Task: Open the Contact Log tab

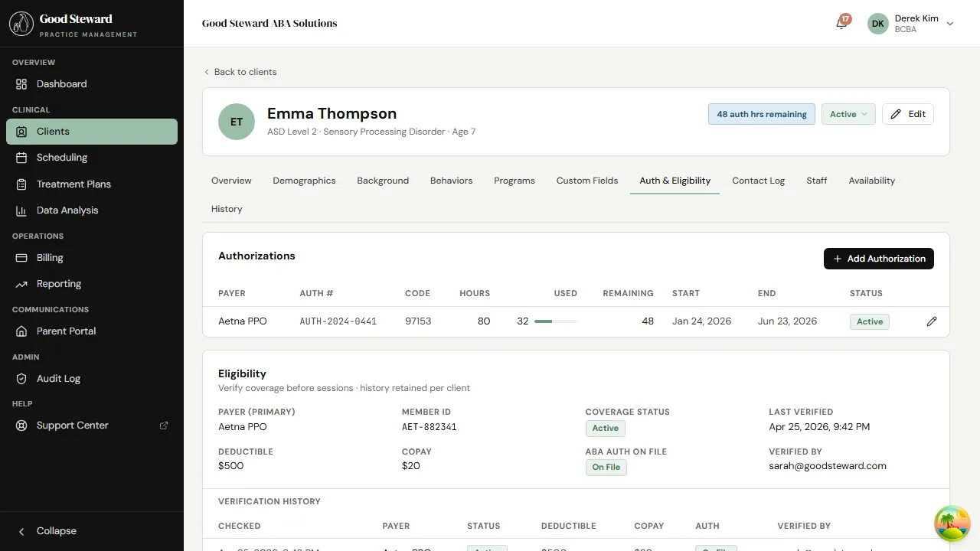Action: [x=758, y=181]
